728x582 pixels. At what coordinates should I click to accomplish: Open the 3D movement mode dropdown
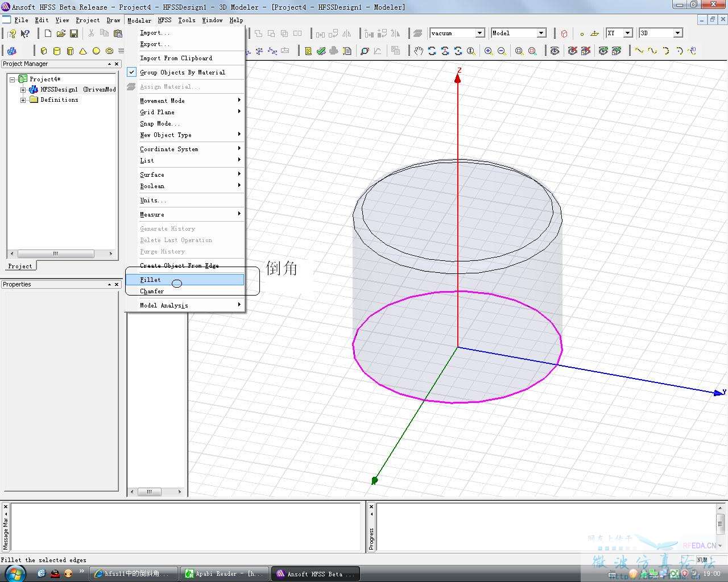point(677,33)
